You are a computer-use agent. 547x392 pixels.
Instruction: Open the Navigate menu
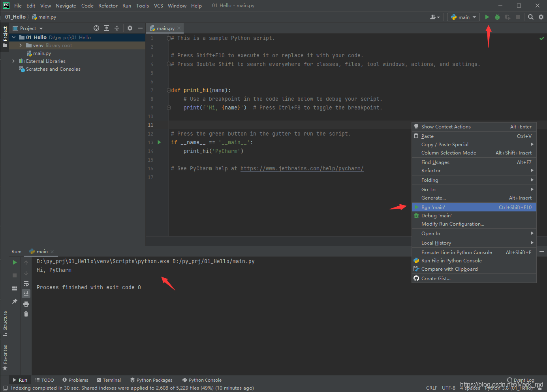pyautogui.click(x=66, y=6)
